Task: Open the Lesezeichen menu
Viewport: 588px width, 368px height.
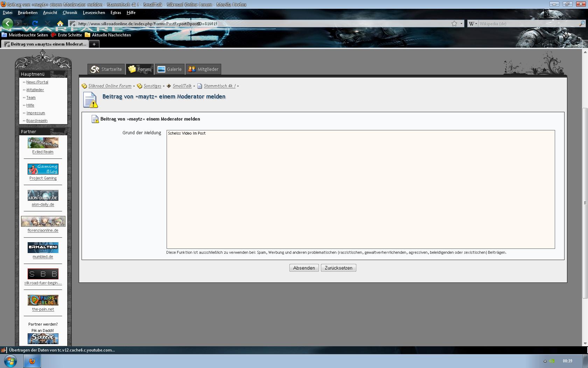Action: pyautogui.click(x=94, y=13)
